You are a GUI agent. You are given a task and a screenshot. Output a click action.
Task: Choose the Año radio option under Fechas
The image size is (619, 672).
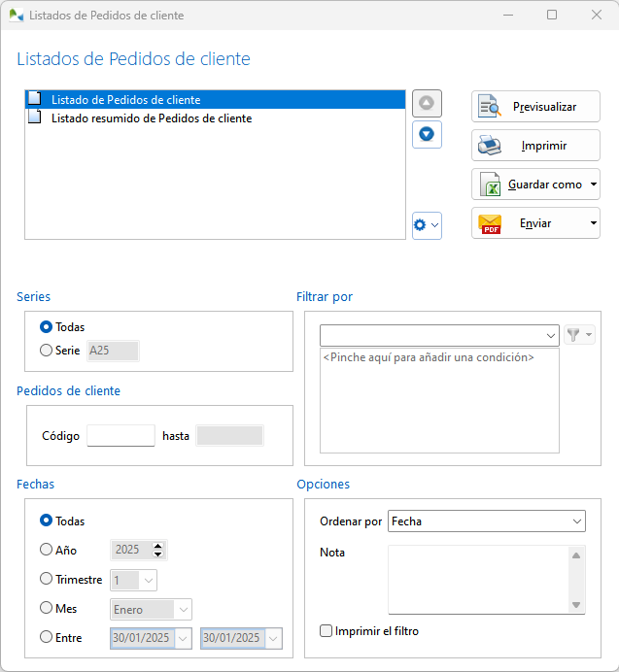click(x=47, y=550)
